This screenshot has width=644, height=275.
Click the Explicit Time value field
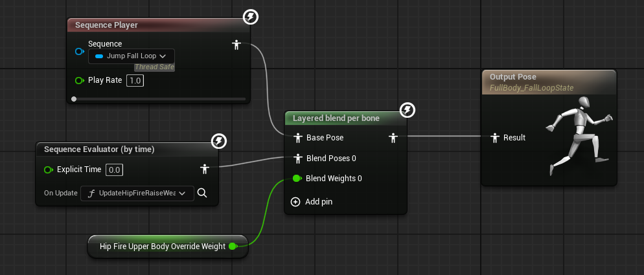(114, 170)
